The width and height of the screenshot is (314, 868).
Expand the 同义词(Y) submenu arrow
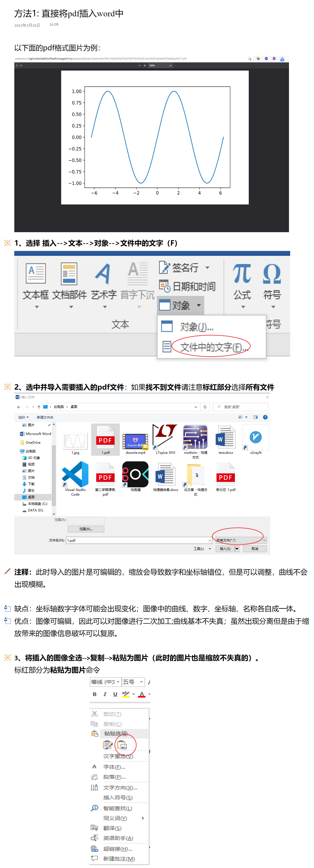coord(143,818)
